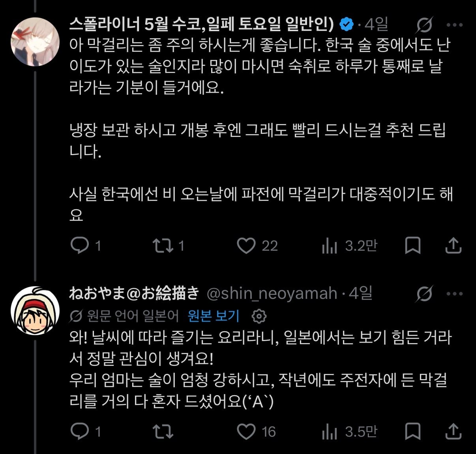Open @shin_neoyamah profile handle
This screenshot has width=476, height=454.
click(x=272, y=294)
